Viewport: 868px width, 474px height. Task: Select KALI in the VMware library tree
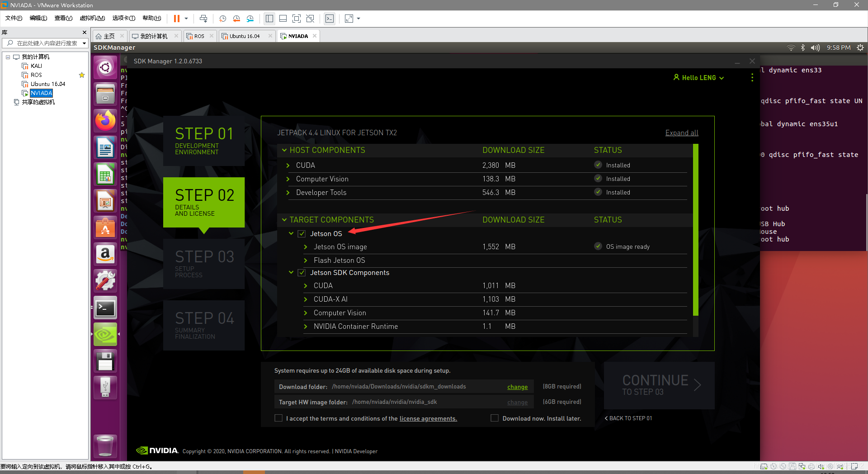click(x=36, y=66)
